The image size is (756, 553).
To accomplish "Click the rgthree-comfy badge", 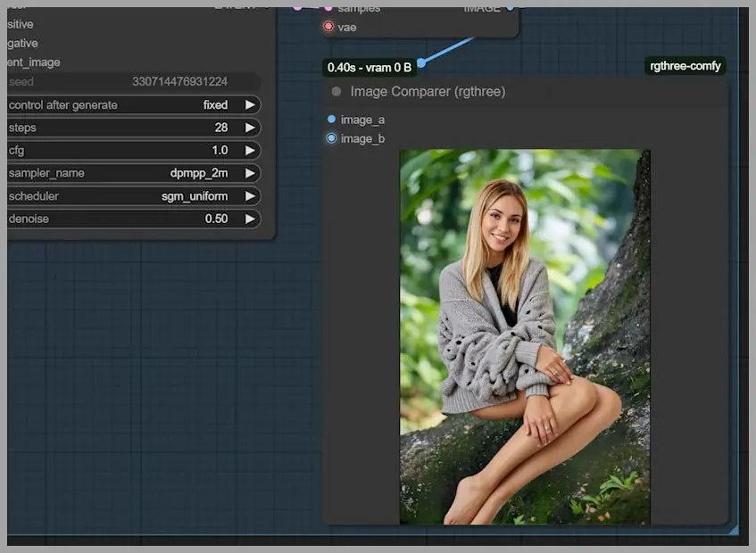I will click(x=685, y=66).
